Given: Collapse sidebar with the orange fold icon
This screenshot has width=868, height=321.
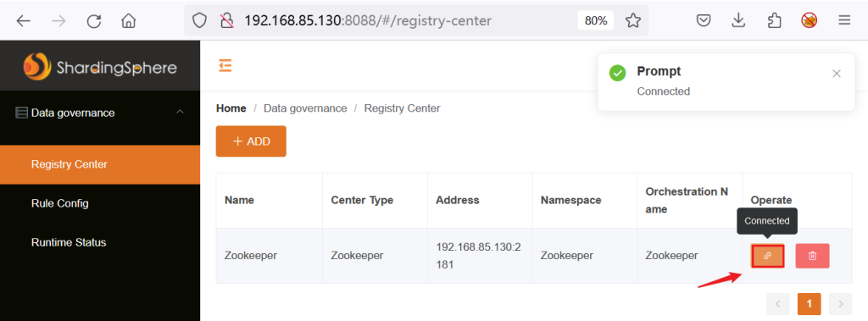Looking at the screenshot, I should 225,66.
